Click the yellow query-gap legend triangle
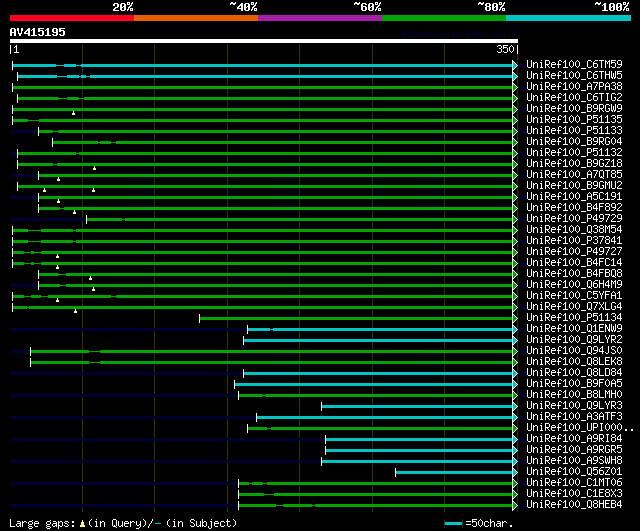The image size is (640, 531). pos(82,524)
